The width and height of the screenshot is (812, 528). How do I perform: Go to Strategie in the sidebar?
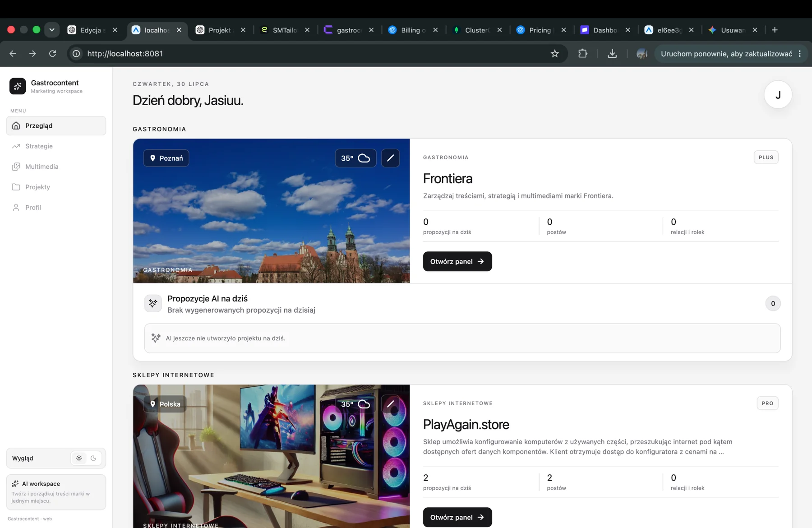pyautogui.click(x=56, y=146)
